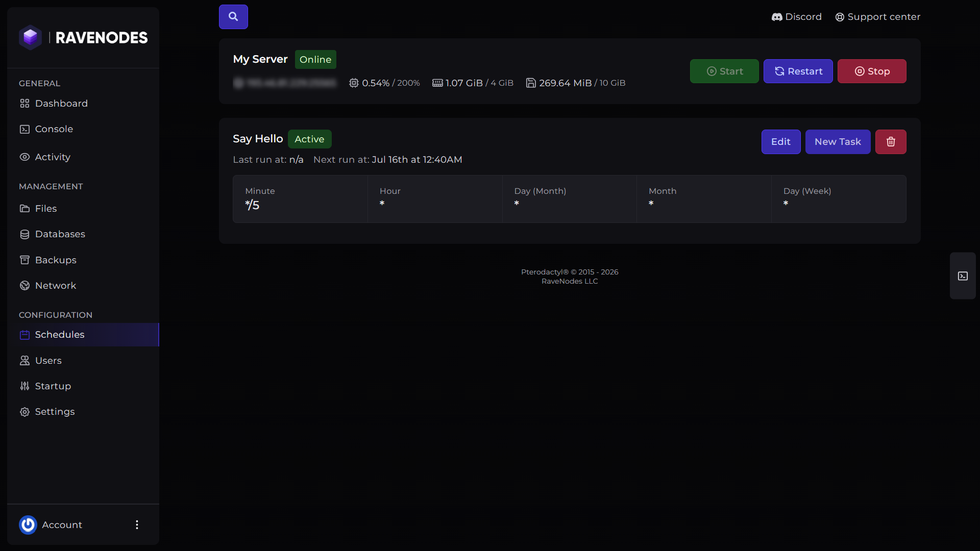Stop the server
The height and width of the screenshot is (551, 980).
872,71
